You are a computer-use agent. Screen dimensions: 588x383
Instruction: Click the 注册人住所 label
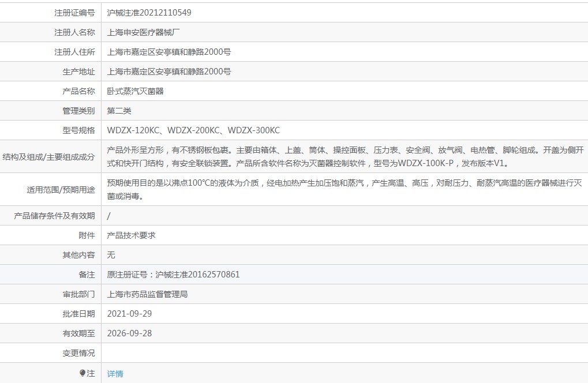point(74,52)
